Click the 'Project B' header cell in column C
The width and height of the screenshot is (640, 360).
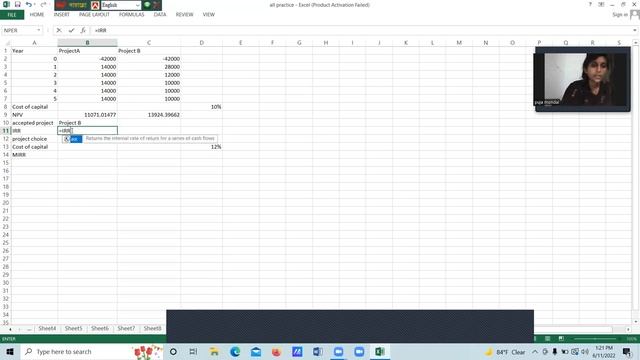(149, 51)
